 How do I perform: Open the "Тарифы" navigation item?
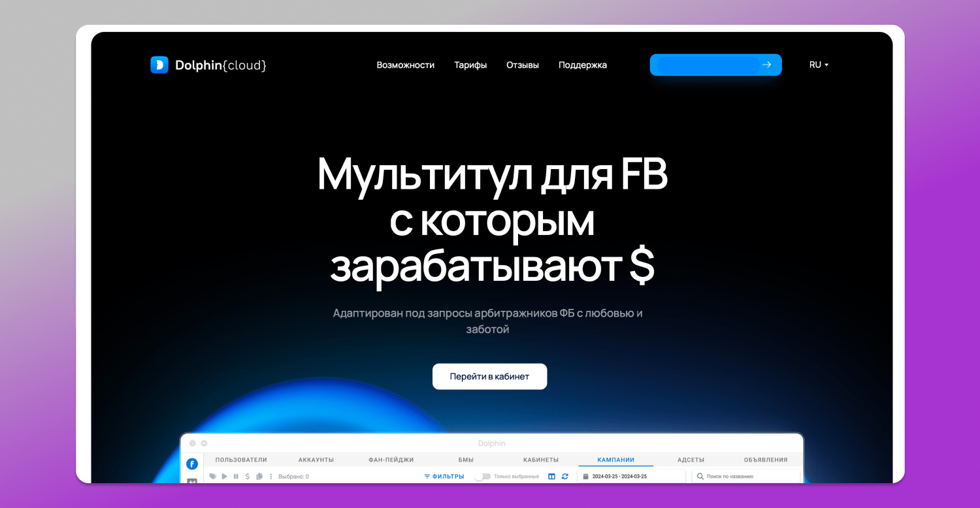(470, 65)
